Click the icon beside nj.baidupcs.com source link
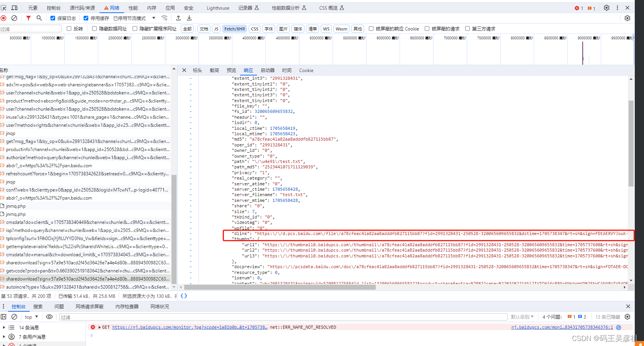The width and height of the screenshot is (644, 346). 619,327
